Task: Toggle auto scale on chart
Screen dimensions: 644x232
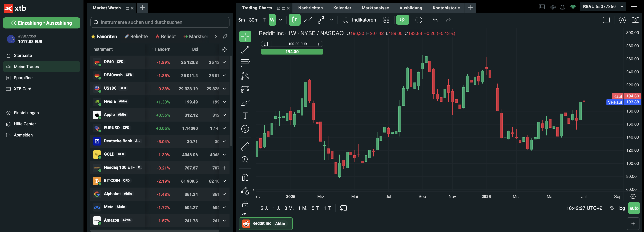Action: coord(634,208)
